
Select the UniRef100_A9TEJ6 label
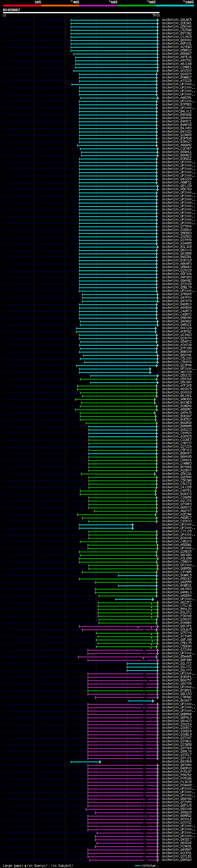coord(177,57)
